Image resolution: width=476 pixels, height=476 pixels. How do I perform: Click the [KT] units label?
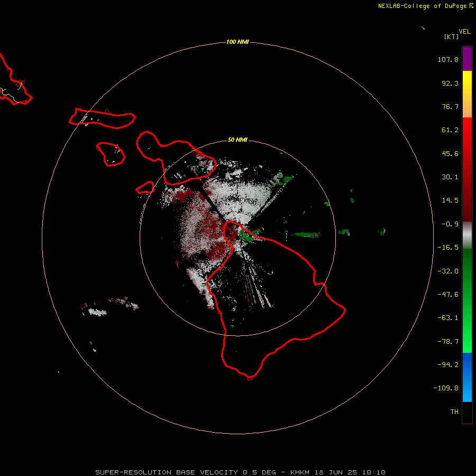[451, 36]
